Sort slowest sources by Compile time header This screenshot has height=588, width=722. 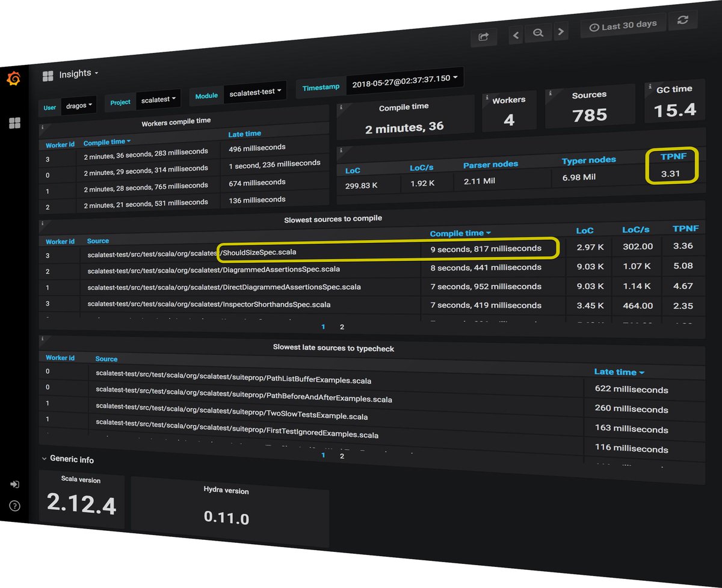coord(460,233)
